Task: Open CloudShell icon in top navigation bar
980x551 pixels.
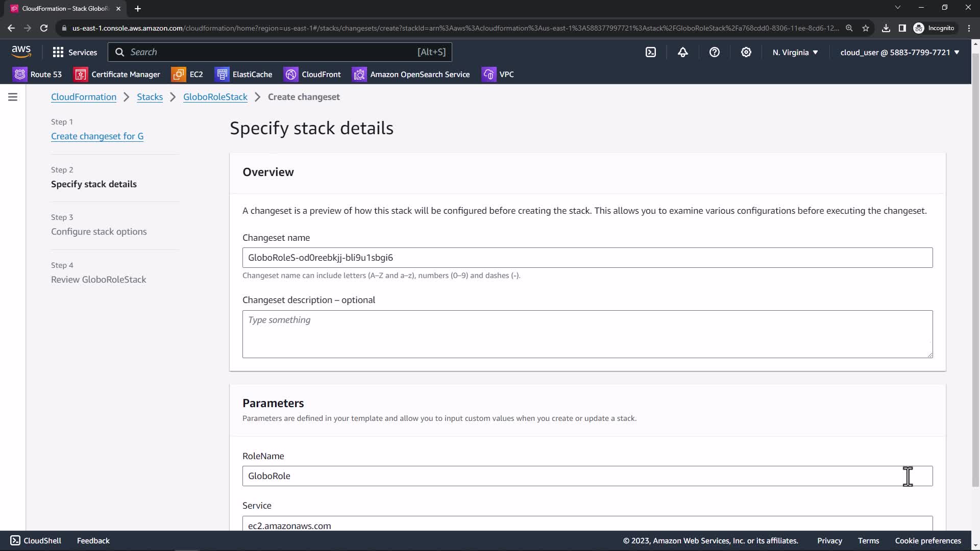Action: point(651,52)
